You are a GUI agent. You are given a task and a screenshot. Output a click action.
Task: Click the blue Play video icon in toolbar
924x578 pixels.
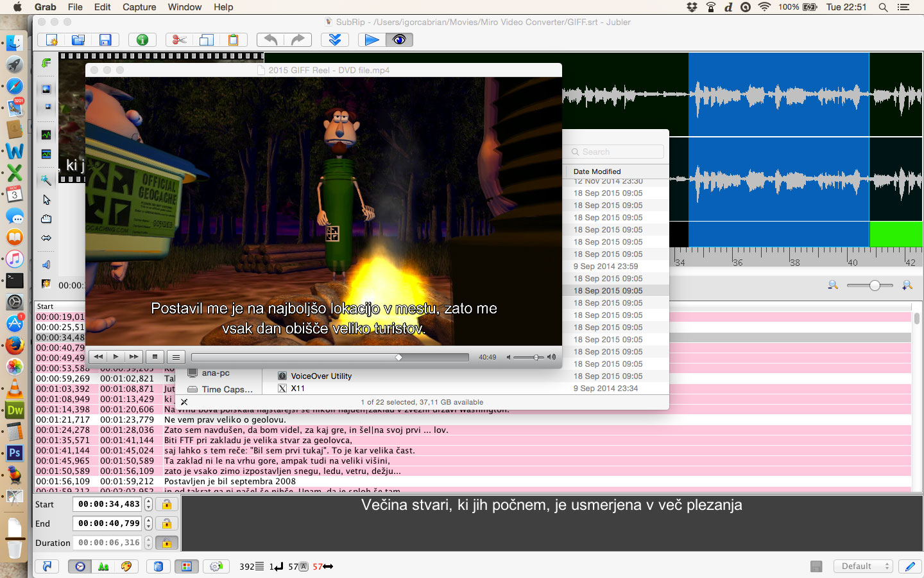click(372, 40)
